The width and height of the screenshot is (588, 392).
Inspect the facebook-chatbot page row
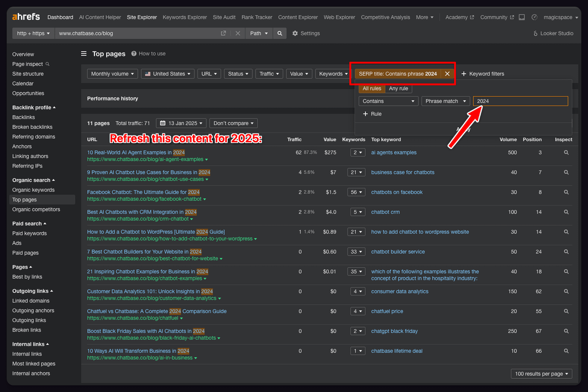coord(566,192)
